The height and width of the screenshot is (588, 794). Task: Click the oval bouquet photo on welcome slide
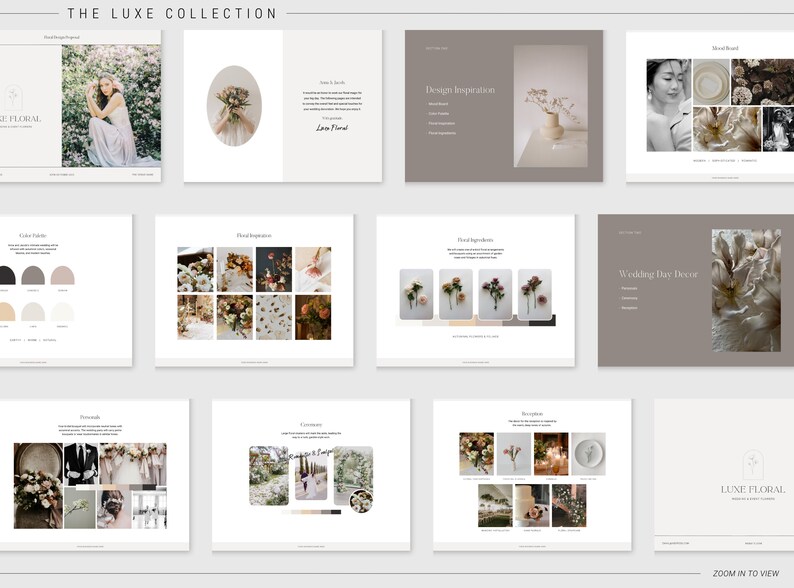(x=234, y=106)
